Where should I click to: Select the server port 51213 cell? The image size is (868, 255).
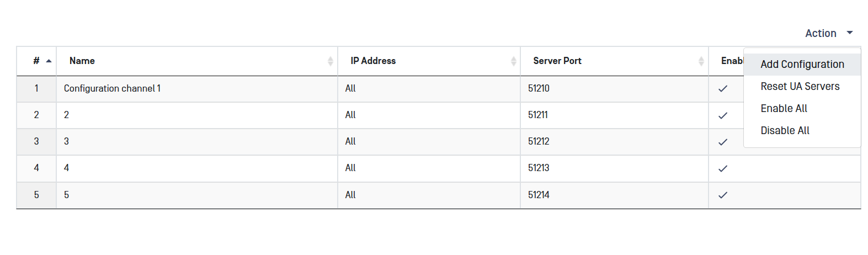(539, 168)
